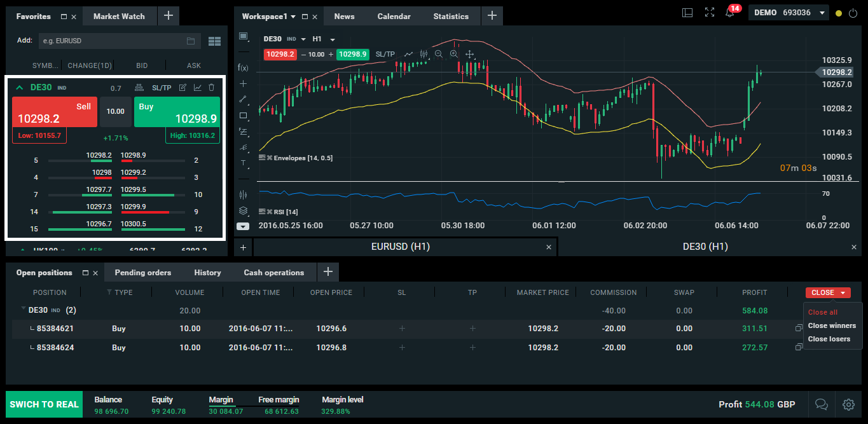868x424 pixels.
Task: Select the rectangle drawing tool
Action: click(243, 116)
